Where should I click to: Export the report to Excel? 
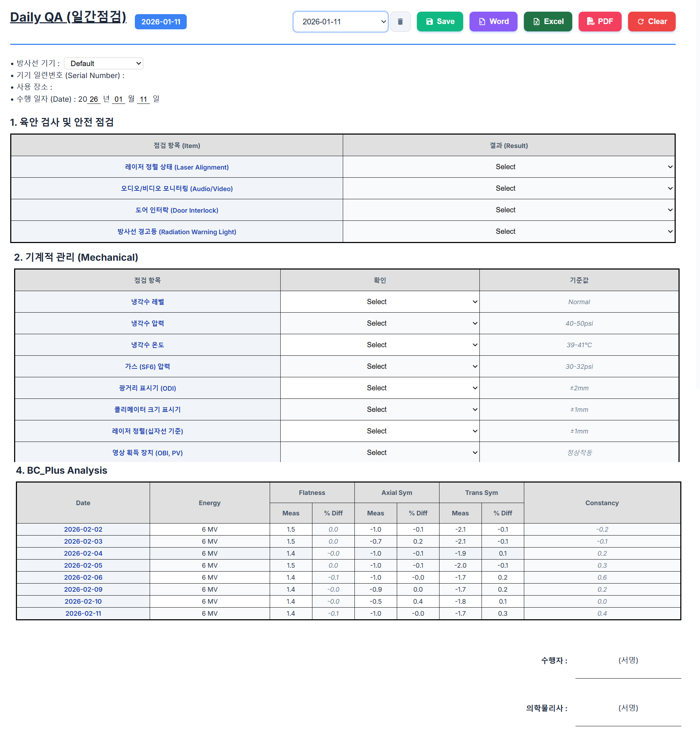pyautogui.click(x=548, y=22)
